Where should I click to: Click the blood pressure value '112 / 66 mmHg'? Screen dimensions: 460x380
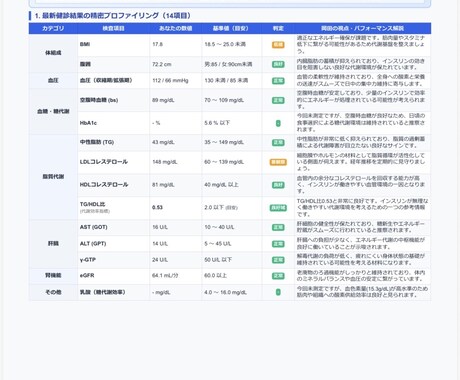click(x=170, y=80)
